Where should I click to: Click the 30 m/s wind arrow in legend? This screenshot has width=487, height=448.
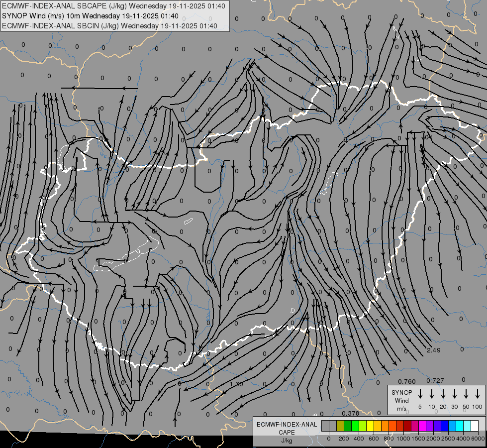454,394
